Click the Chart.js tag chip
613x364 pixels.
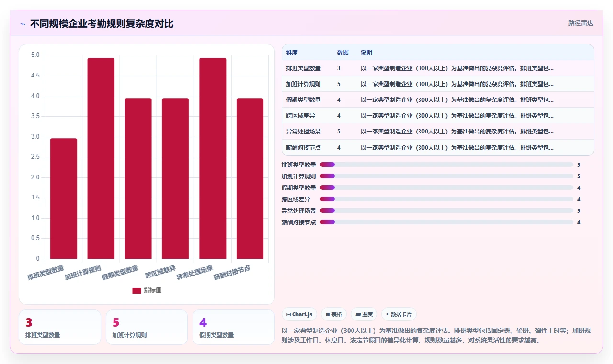pyautogui.click(x=299, y=314)
